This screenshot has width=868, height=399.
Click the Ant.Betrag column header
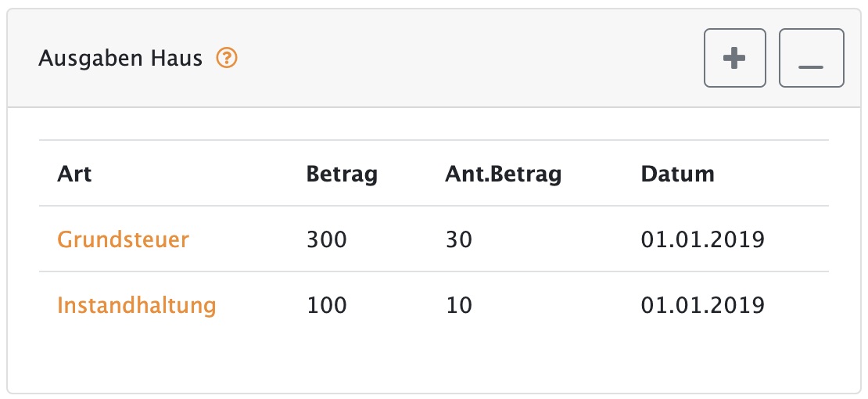(x=503, y=174)
